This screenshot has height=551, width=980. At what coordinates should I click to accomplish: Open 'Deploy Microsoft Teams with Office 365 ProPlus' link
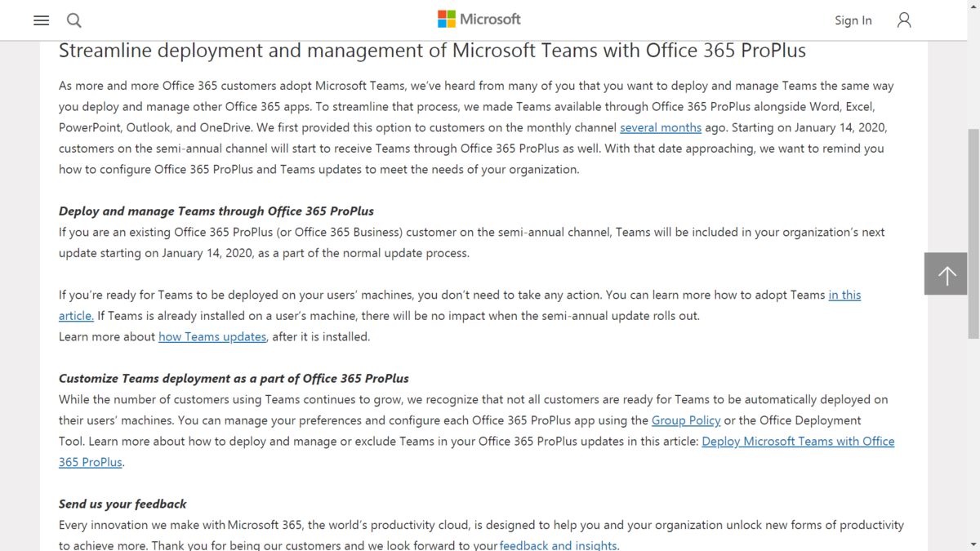pyautogui.click(x=798, y=441)
